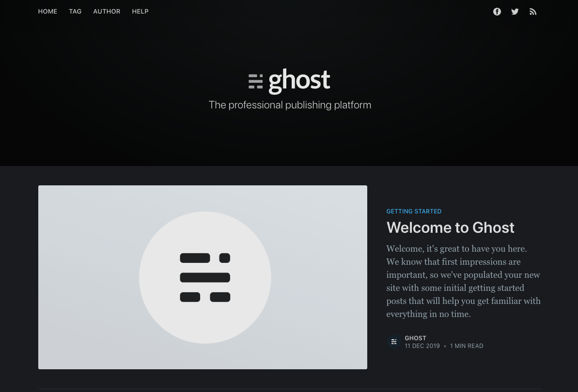Click the ghost icon inside the featured image circle
Screen dimensions: 578x392
pos(204,277)
